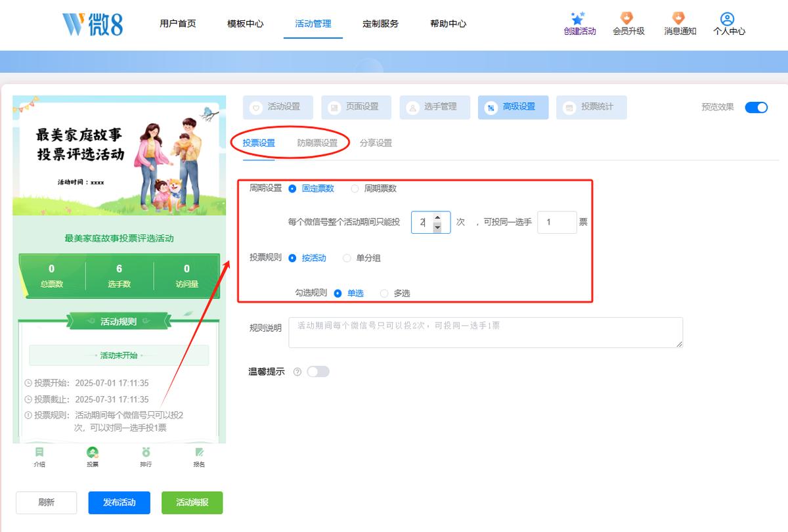The image size is (788, 532).
Task: Open the 分享设置 sub-tab
Action: [x=376, y=143]
